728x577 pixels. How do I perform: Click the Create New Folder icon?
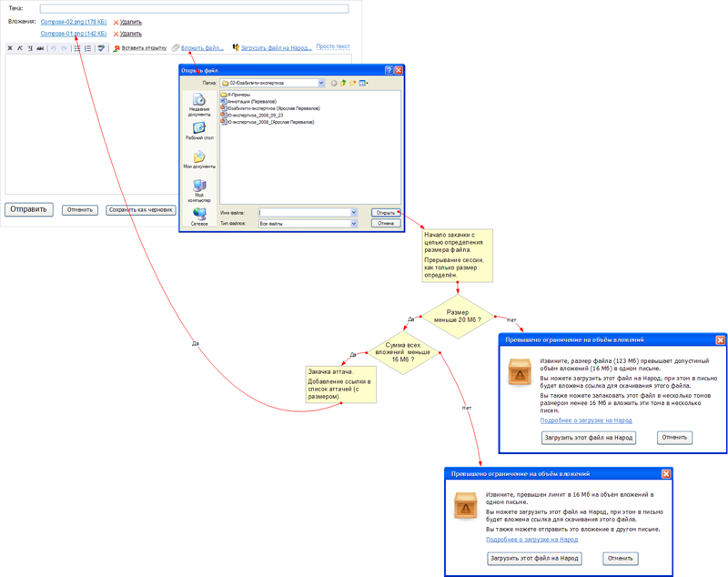click(x=353, y=83)
